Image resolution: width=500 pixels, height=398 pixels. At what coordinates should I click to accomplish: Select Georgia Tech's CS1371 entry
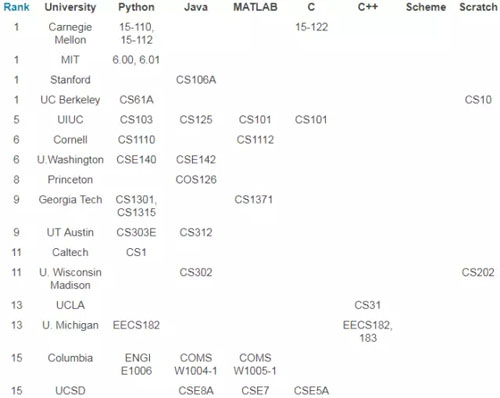click(x=254, y=200)
